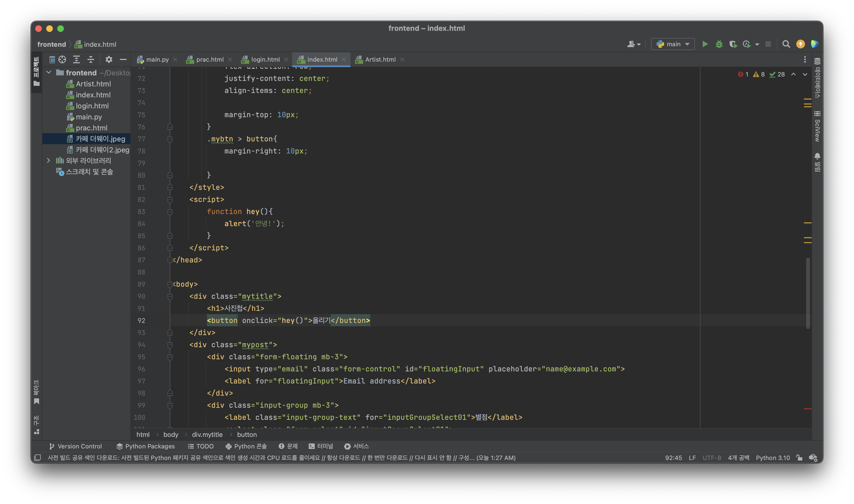Click the red error count indicator
This screenshot has height=504, width=854.
pyautogui.click(x=743, y=74)
